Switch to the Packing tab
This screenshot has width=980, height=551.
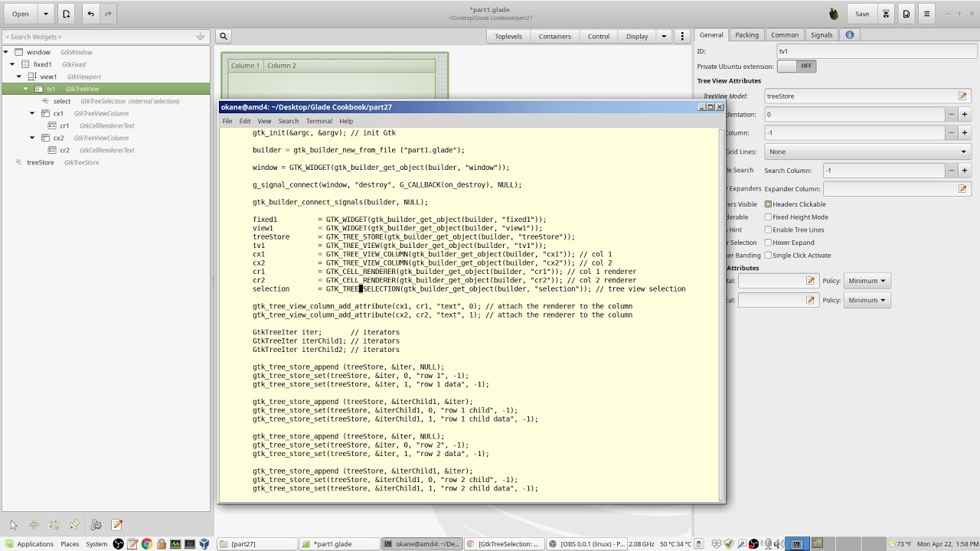click(746, 35)
